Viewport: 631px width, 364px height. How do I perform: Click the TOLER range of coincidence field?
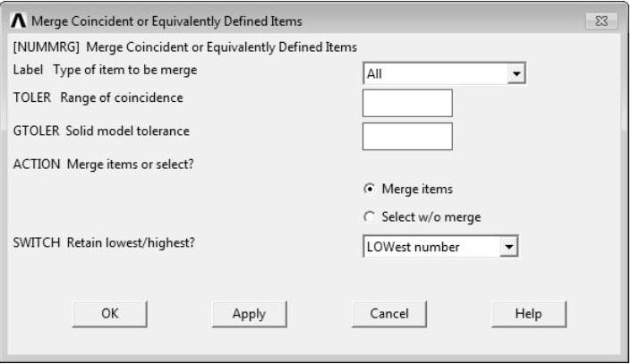(x=406, y=103)
